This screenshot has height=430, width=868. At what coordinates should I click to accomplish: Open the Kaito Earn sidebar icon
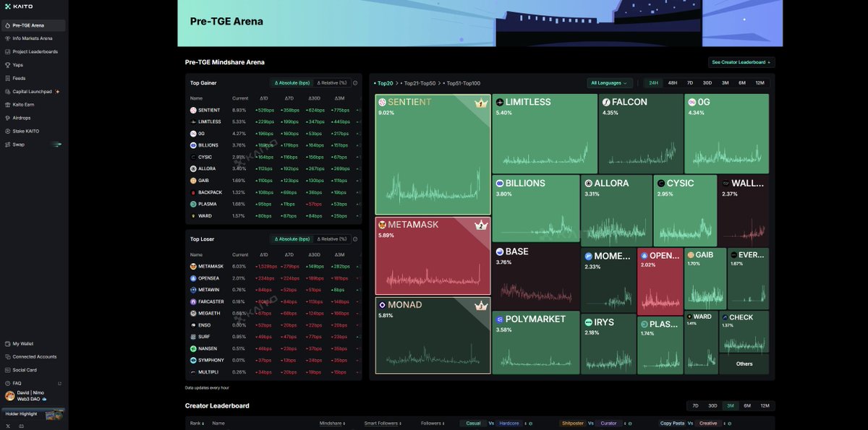[7, 105]
